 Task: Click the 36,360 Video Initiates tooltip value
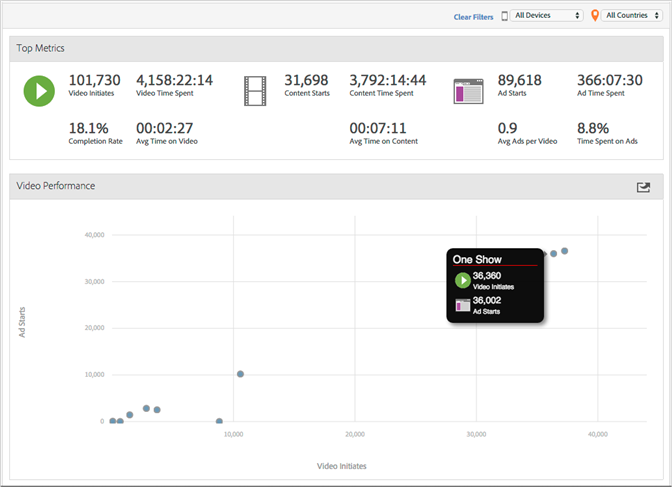487,276
